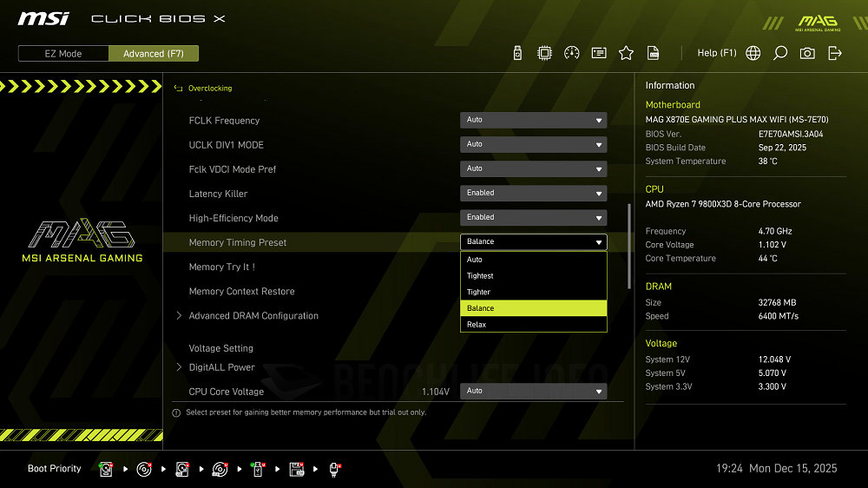Select the floppy disk boot device icon
The height and width of the screenshot is (488, 868).
(296, 469)
